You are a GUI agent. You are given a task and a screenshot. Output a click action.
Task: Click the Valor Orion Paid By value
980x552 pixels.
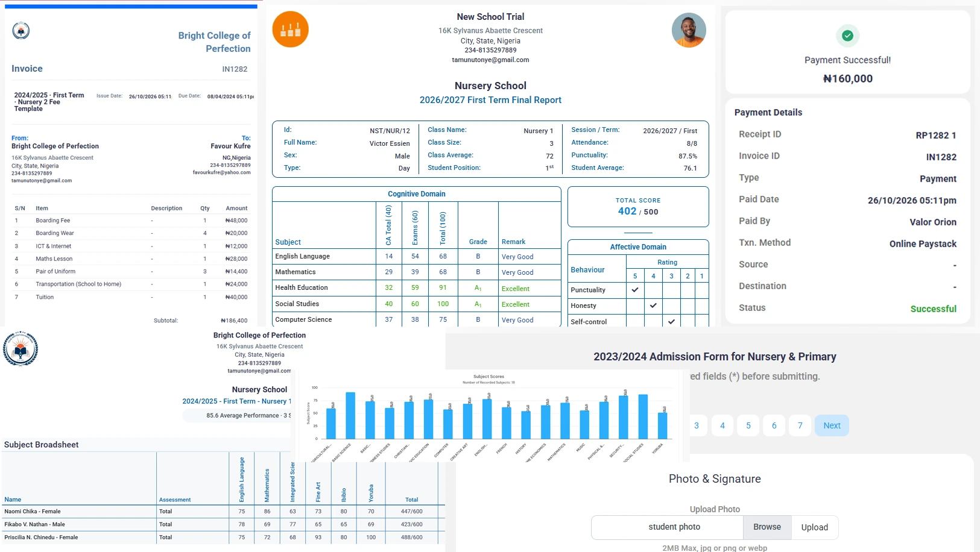click(x=933, y=222)
